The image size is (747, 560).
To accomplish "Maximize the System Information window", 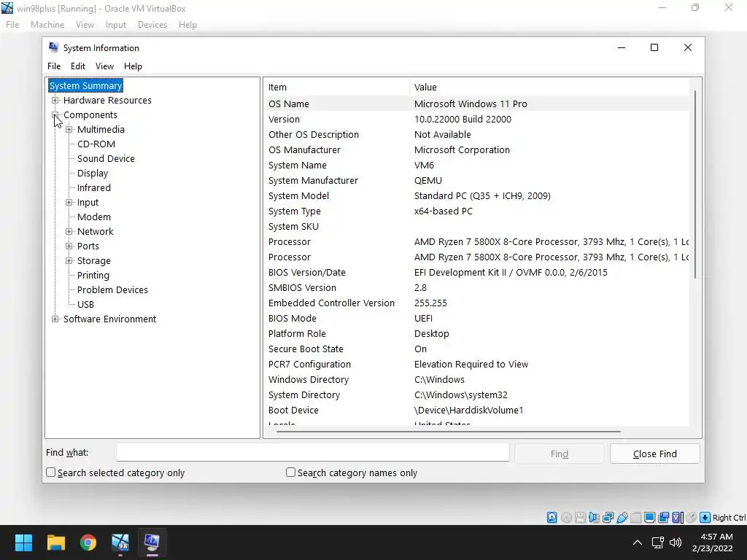I will tap(654, 47).
